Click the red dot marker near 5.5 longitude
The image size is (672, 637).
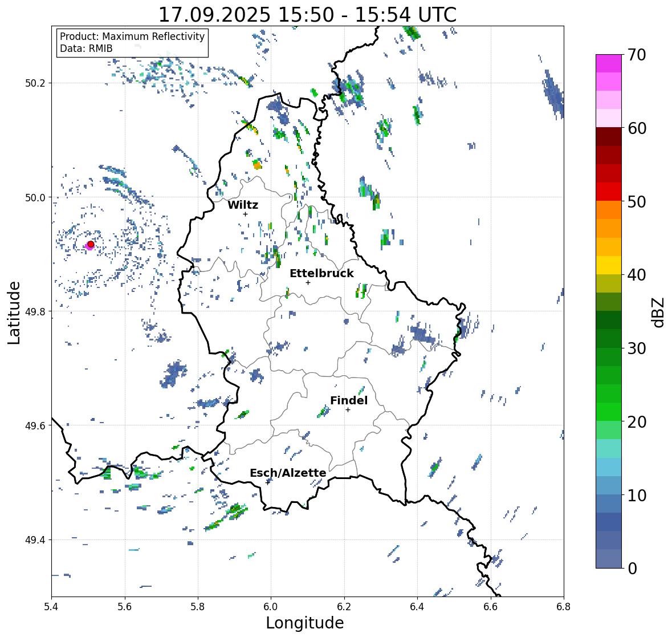[91, 244]
